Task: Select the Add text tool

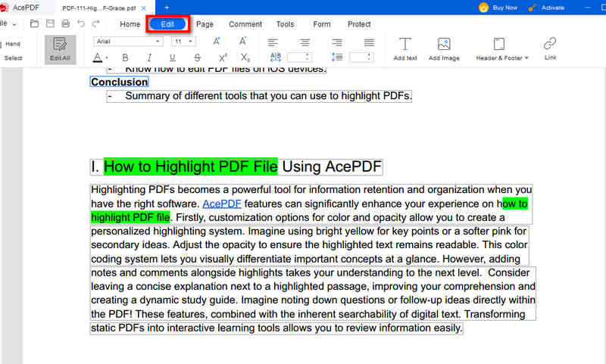Action: click(405, 48)
